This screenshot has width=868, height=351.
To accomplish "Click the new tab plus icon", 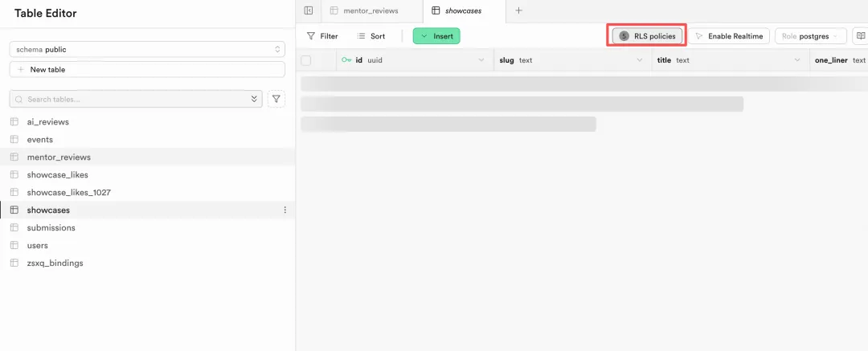I will click(x=518, y=10).
